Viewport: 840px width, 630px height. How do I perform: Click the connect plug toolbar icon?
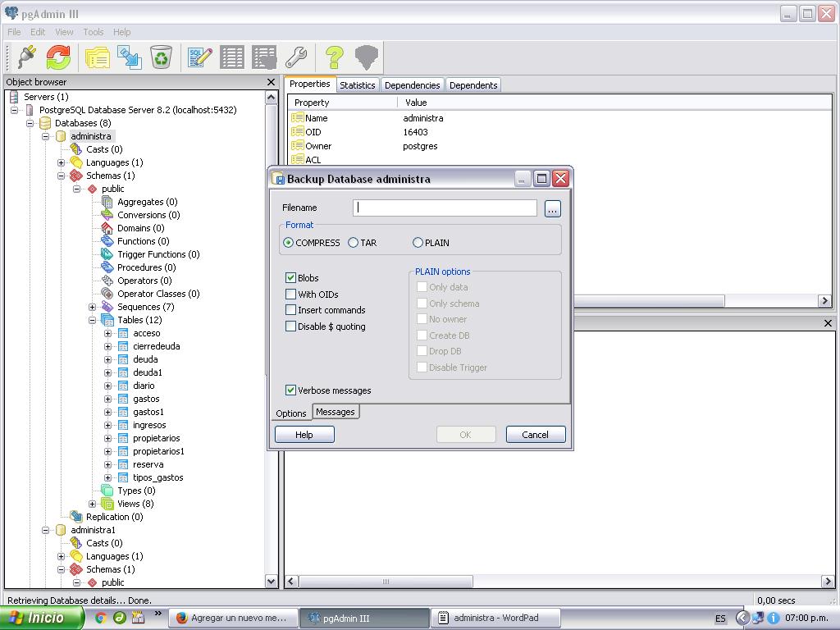point(27,57)
